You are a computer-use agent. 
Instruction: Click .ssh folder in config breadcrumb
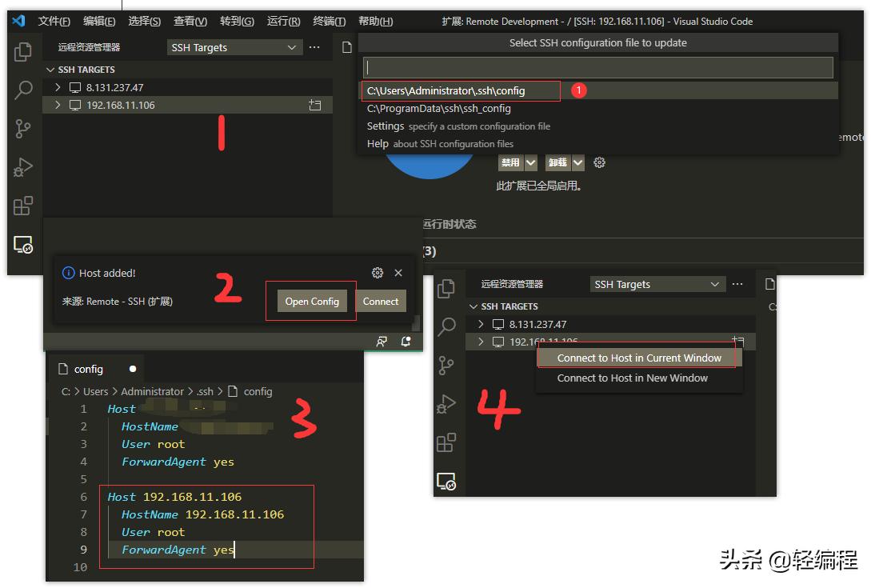[x=205, y=391]
